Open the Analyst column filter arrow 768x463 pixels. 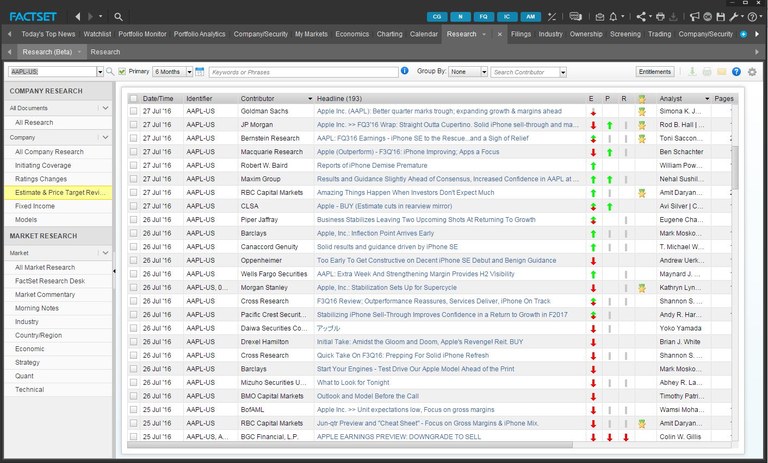point(707,98)
